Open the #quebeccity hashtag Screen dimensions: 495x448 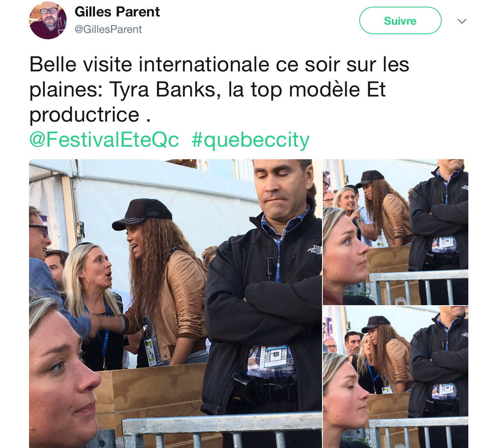(251, 140)
